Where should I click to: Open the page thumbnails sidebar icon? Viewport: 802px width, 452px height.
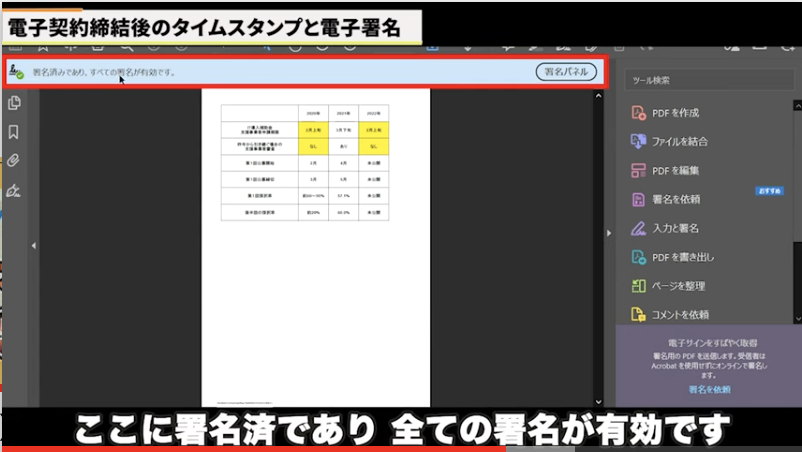tap(14, 103)
